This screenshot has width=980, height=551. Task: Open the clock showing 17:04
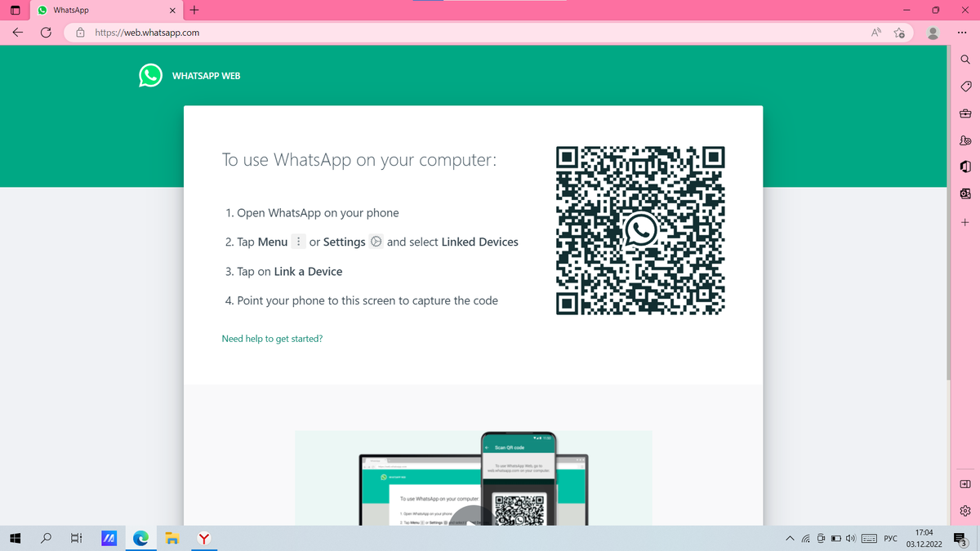(924, 538)
